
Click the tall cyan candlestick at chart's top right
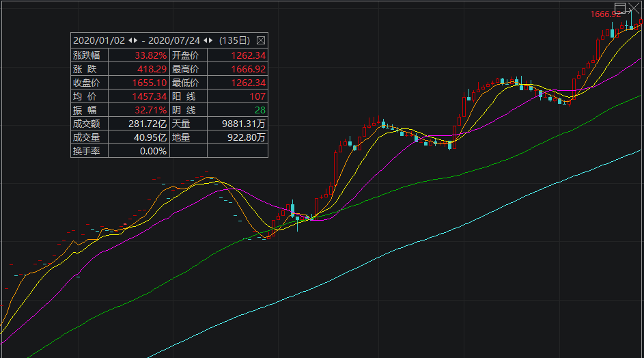click(x=631, y=20)
